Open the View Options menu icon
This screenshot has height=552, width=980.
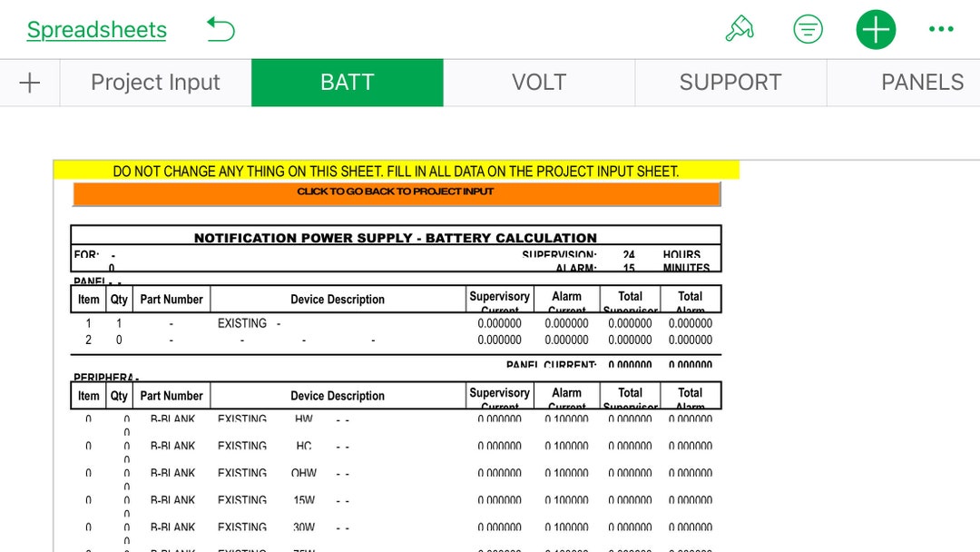(808, 28)
